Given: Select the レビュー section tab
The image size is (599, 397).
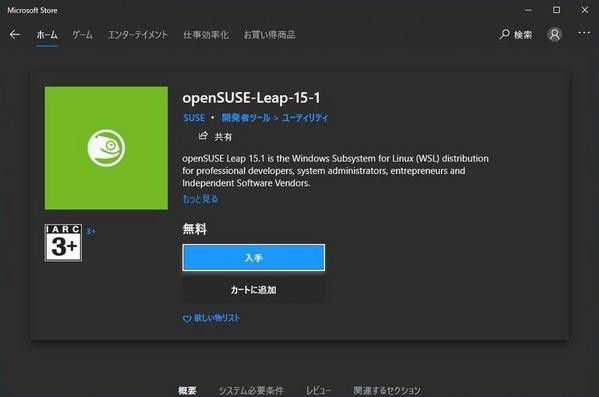Looking at the screenshot, I should coord(318,391).
